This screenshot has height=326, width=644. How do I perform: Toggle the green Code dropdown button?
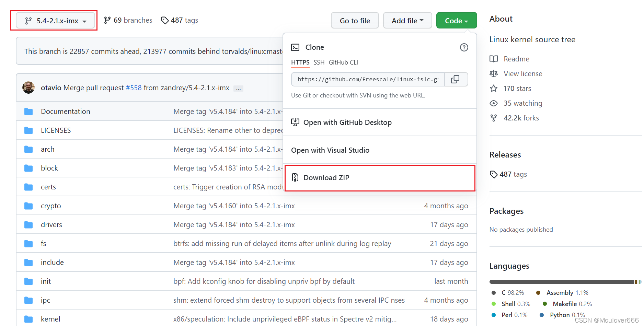coord(457,21)
